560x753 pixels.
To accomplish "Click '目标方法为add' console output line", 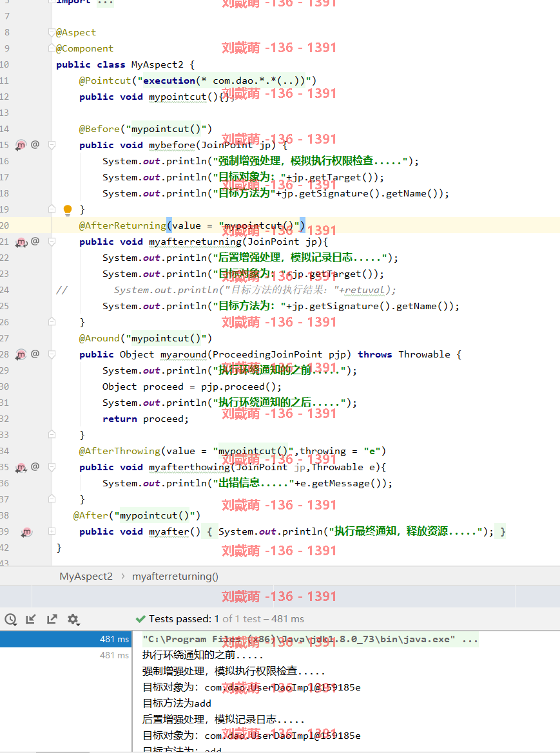I will coord(177,703).
